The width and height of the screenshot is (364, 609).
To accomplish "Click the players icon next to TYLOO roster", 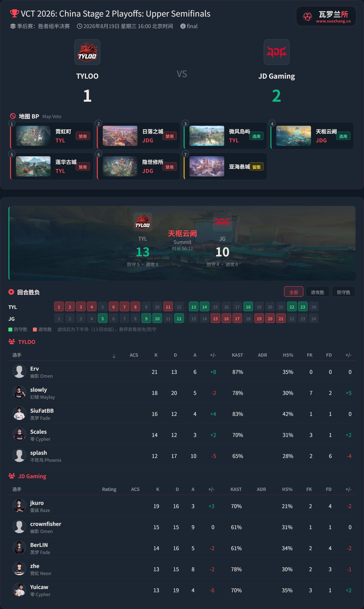I will click(12, 342).
